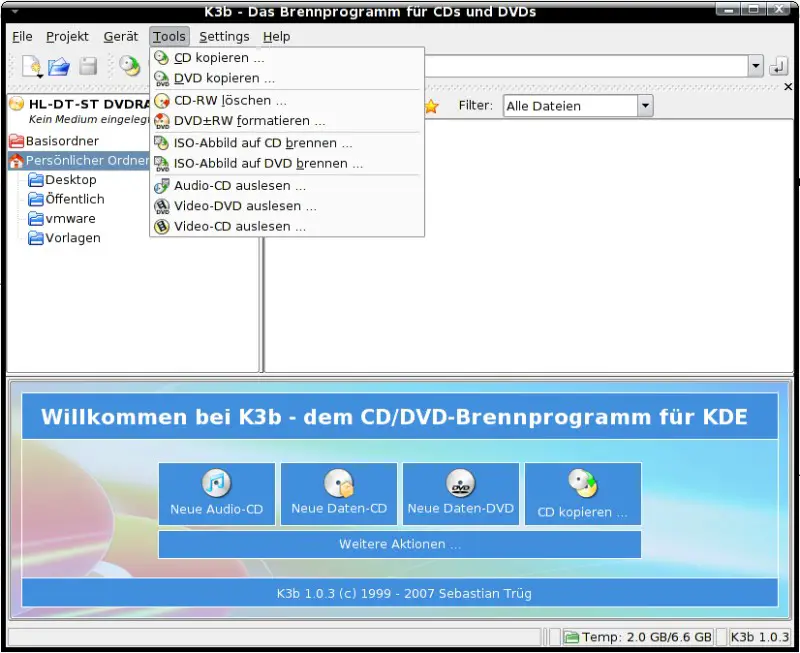This screenshot has width=800, height=653.
Task: Click the Kein Medium eingelegt text
Action: [x=89, y=119]
